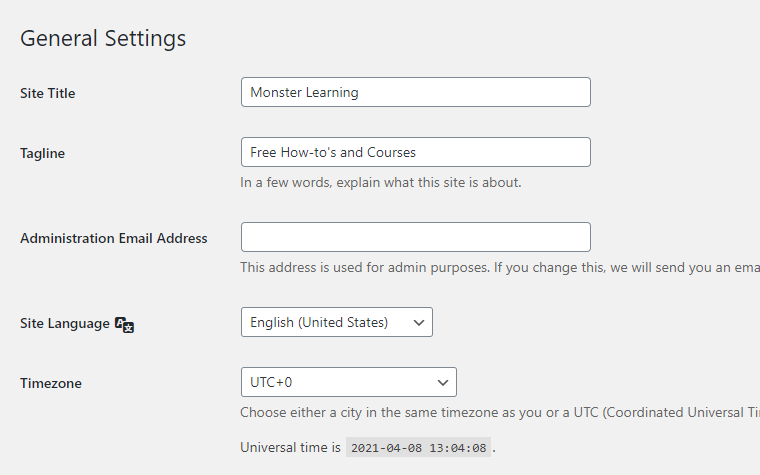
Task: Click the translation icon beside Site Language
Action: pyautogui.click(x=124, y=324)
